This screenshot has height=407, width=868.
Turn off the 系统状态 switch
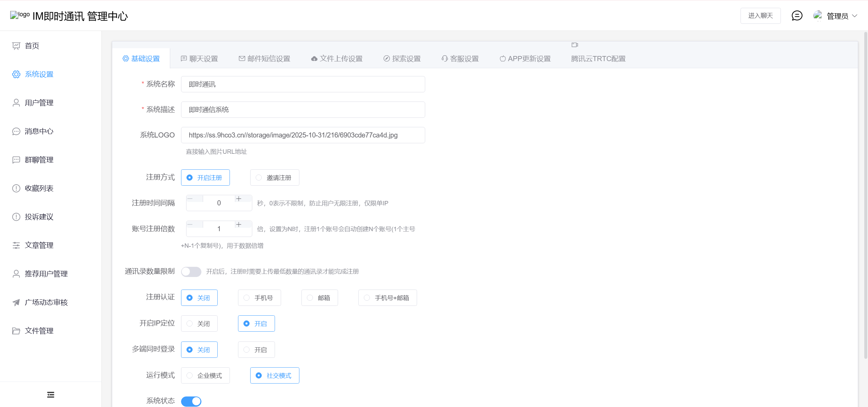pos(191,401)
